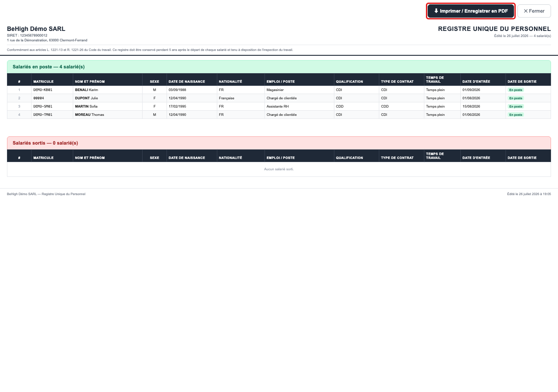Click Temps plein in DUPONT Julie row
558x392 pixels.
pyautogui.click(x=436, y=98)
